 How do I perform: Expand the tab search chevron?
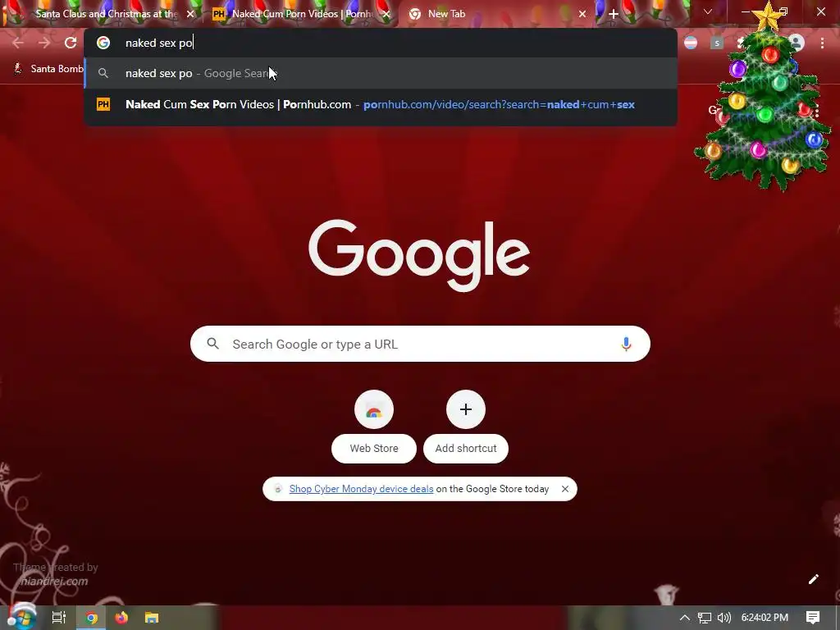(x=708, y=11)
